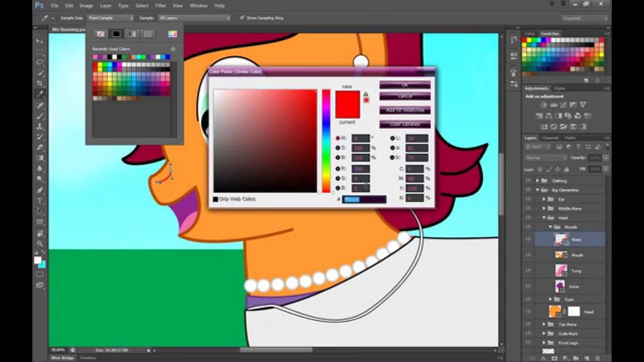644x362 pixels.
Task: Pick a shade in the color field
Action: [265, 141]
